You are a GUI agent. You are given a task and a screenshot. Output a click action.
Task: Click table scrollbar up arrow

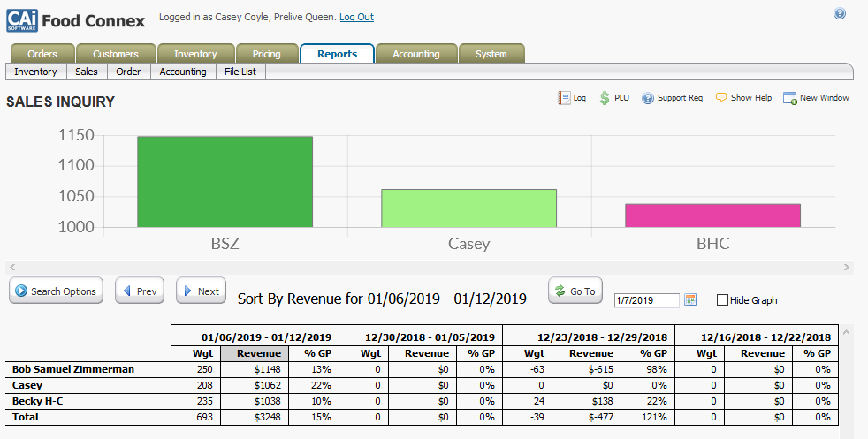(846, 332)
